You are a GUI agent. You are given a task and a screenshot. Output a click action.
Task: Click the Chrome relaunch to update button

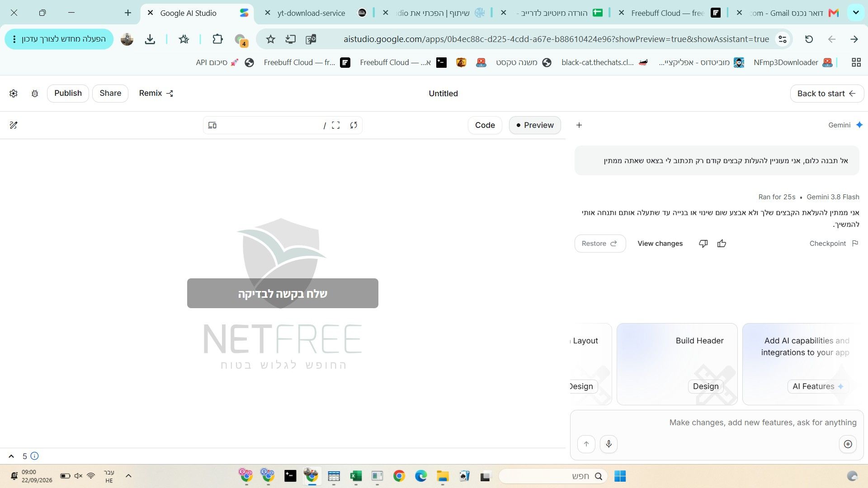click(x=59, y=39)
